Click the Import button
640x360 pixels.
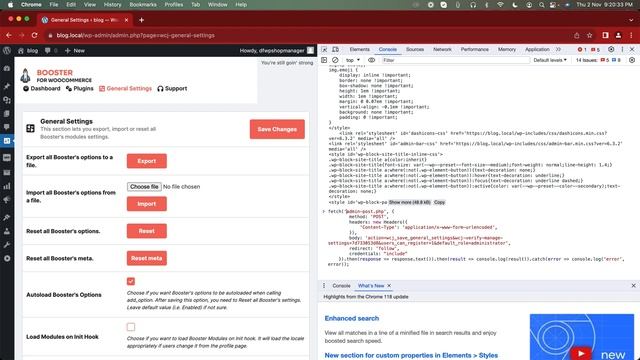tap(147, 204)
